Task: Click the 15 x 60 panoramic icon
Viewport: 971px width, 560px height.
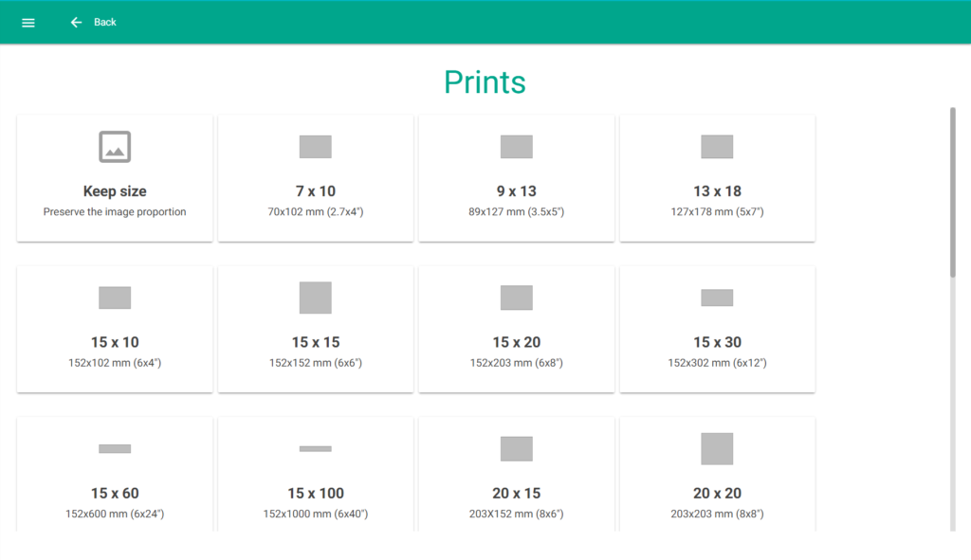Action: tap(115, 448)
